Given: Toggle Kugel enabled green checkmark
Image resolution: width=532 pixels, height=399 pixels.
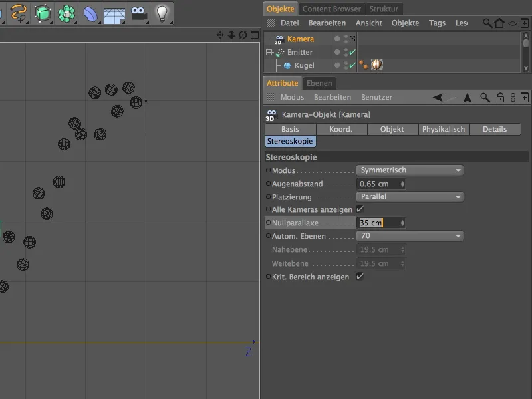Looking at the screenshot, I should pyautogui.click(x=352, y=65).
